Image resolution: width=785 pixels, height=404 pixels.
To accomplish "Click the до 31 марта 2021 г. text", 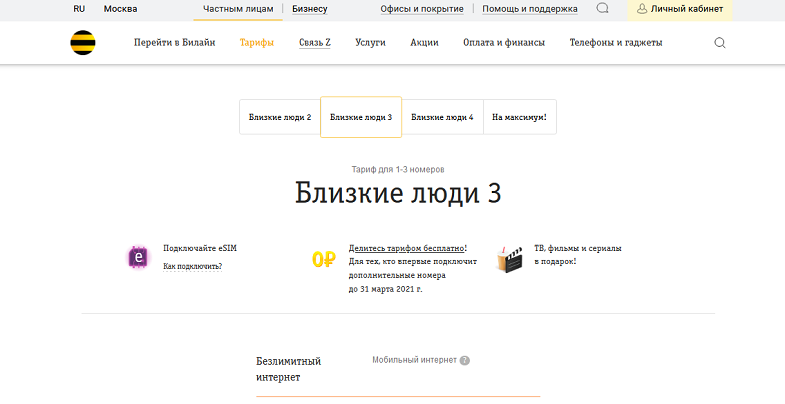I will pos(385,289).
